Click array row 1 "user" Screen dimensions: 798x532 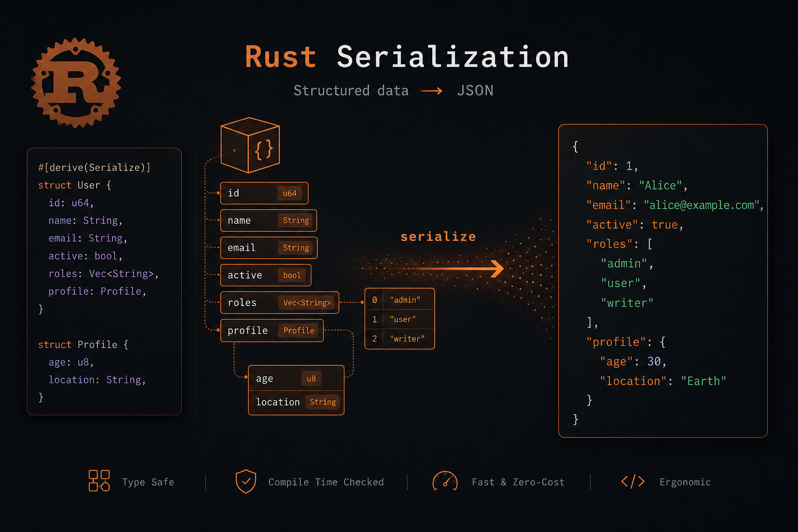coord(400,319)
